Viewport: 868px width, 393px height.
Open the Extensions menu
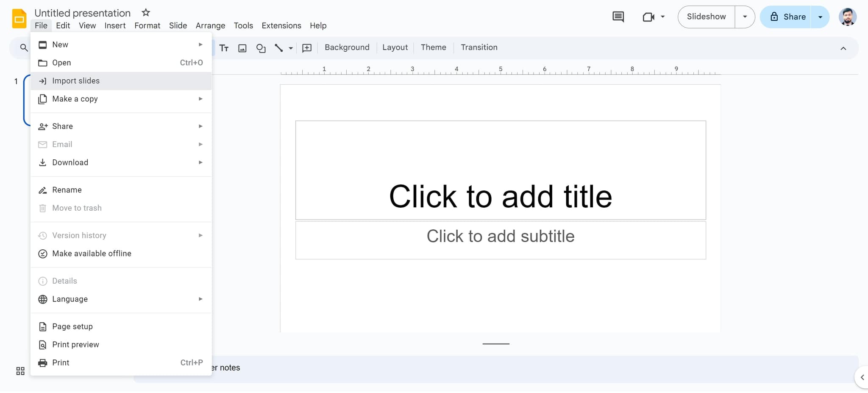pos(281,25)
